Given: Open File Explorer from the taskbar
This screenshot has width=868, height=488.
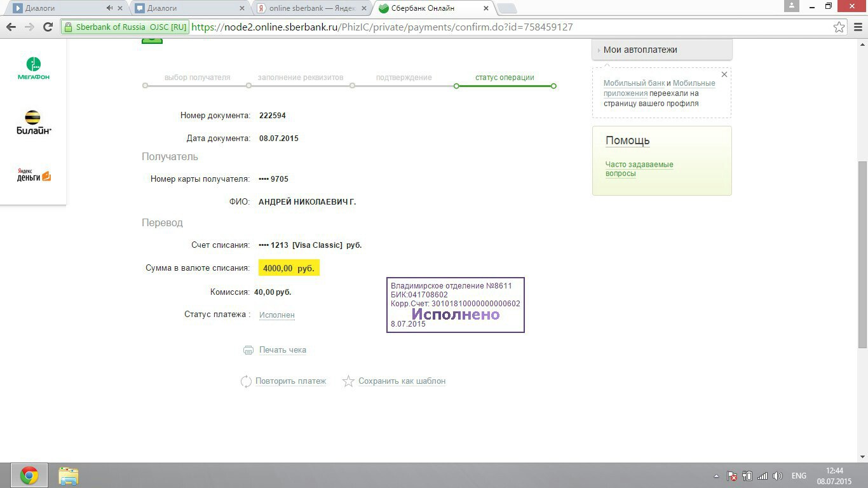Looking at the screenshot, I should [x=69, y=475].
